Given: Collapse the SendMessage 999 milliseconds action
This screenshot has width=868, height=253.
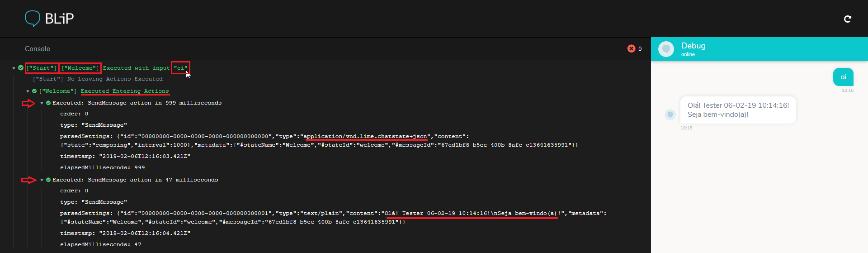Looking at the screenshot, I should click(42, 103).
